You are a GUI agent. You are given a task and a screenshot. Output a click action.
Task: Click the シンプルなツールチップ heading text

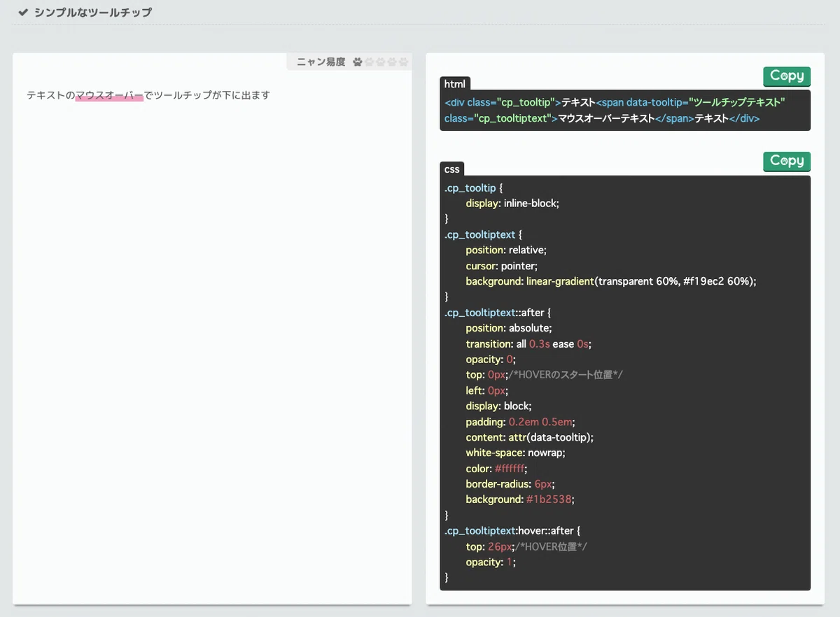[92, 13]
